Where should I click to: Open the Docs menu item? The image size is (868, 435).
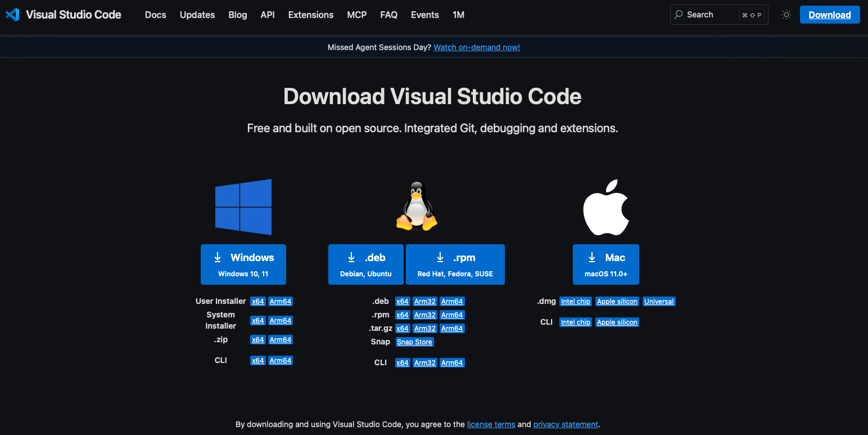155,15
